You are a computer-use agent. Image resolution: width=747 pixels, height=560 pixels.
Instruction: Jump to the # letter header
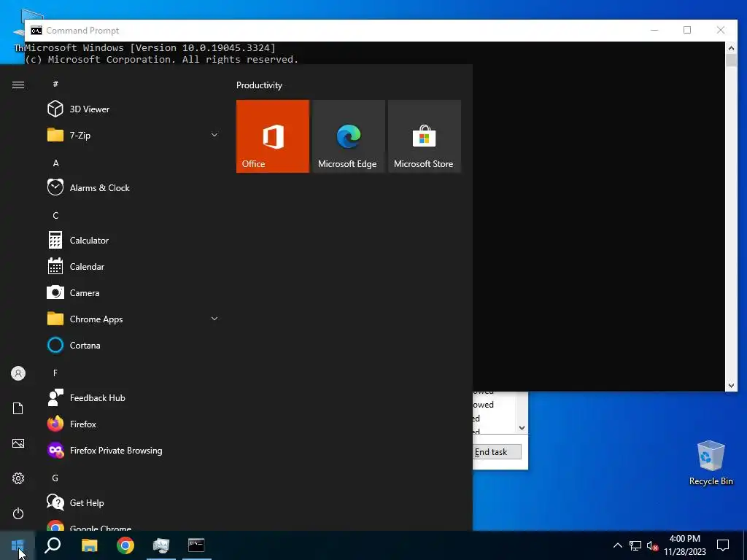[55, 84]
